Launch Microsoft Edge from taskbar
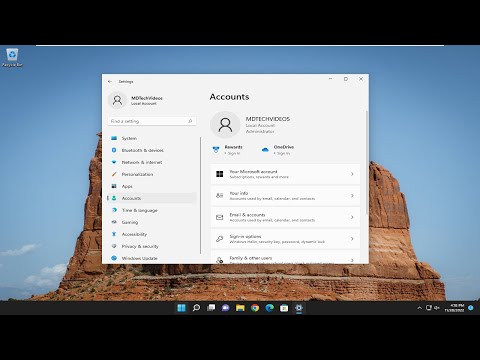Screen dimensions: 480x360 tap(269, 308)
